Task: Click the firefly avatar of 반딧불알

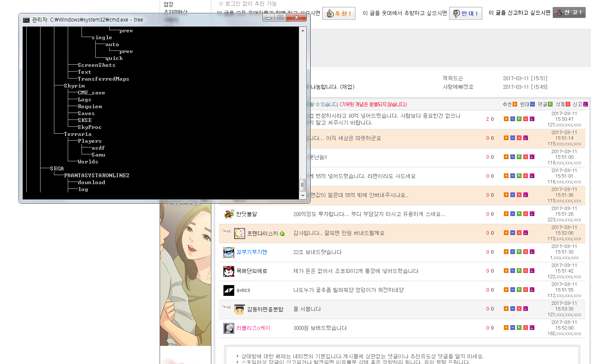Action: point(229,214)
